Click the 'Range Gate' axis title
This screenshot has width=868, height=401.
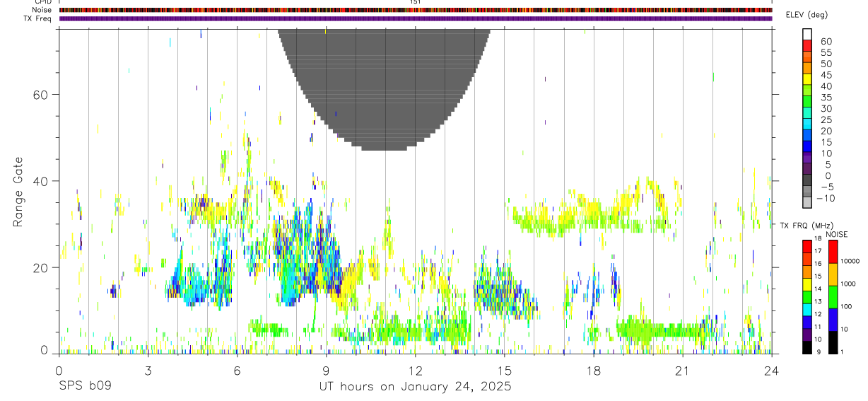tap(18, 192)
